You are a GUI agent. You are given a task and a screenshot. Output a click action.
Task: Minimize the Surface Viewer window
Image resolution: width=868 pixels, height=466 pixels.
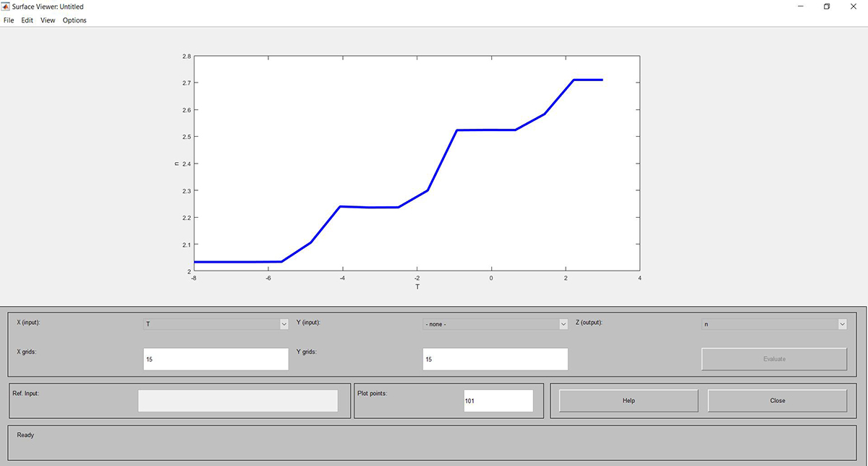click(799, 7)
